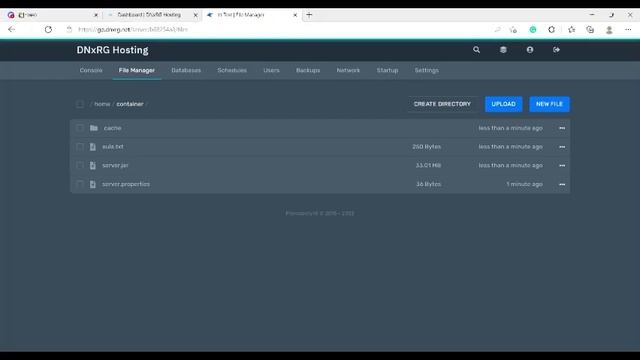Open options menu for server.properties

[562, 184]
